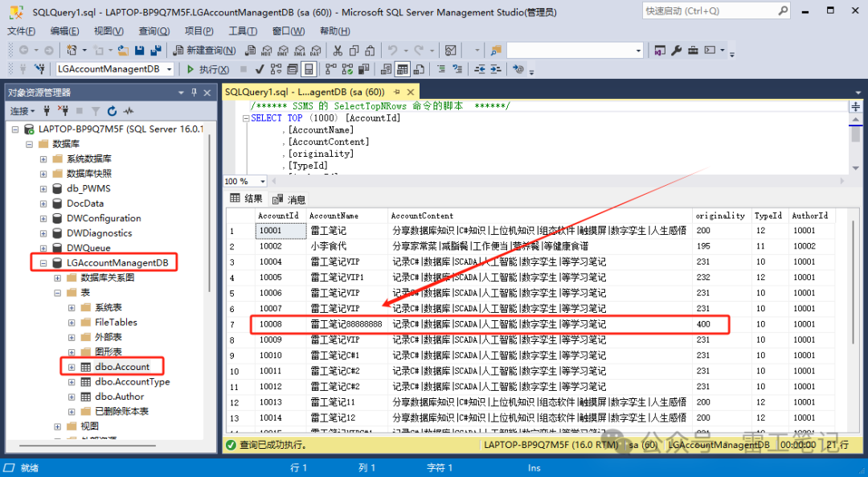Toggle auto-hide pin on Object Explorer
Viewport: 868px width, 477px height.
pyautogui.click(x=194, y=93)
